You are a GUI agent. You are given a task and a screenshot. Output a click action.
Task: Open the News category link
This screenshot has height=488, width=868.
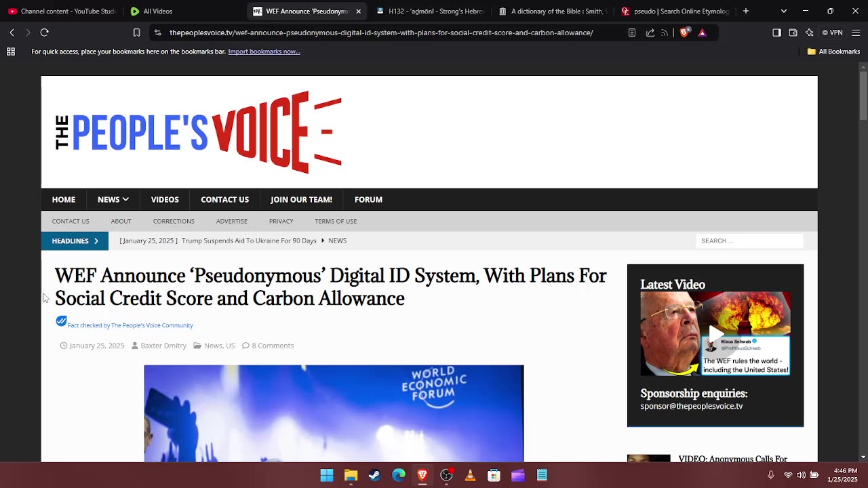click(x=213, y=346)
